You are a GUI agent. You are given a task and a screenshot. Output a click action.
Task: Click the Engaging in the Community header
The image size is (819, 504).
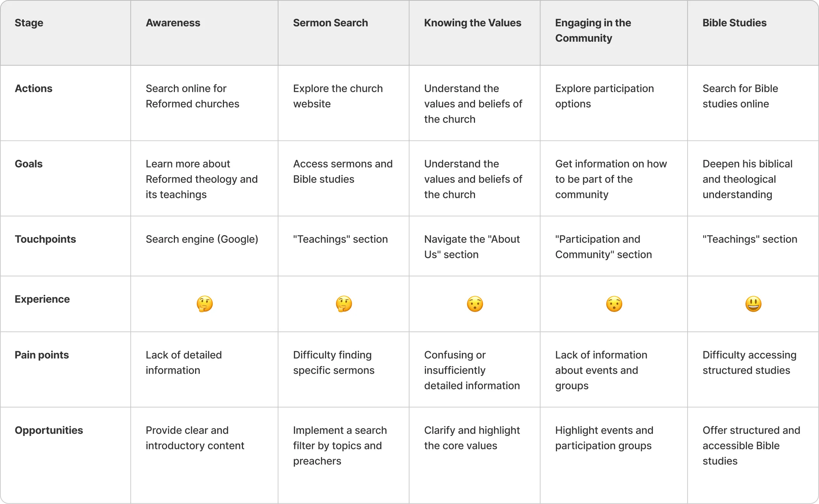click(x=593, y=30)
